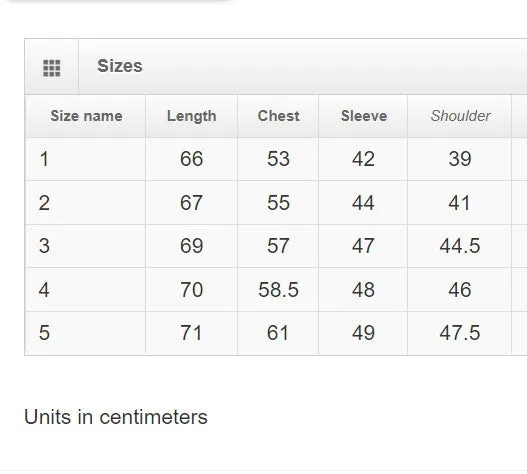The height and width of the screenshot is (474, 527).
Task: Select size name 2 row cell
Action: [86, 203]
